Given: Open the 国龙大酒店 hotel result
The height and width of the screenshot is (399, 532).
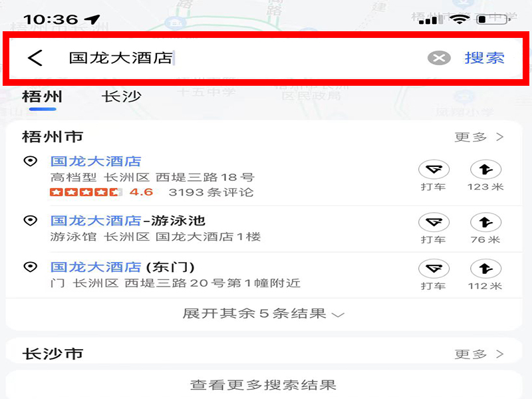Looking at the screenshot, I should tap(96, 161).
